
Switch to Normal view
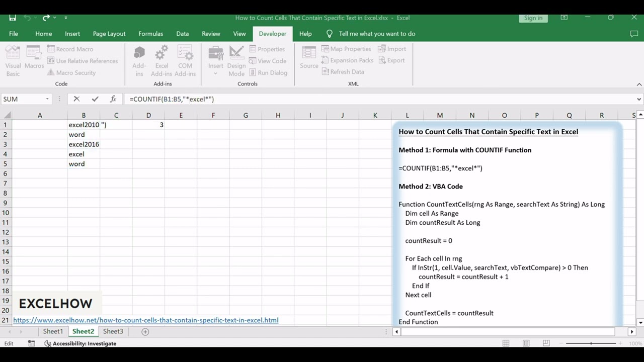coord(506,343)
